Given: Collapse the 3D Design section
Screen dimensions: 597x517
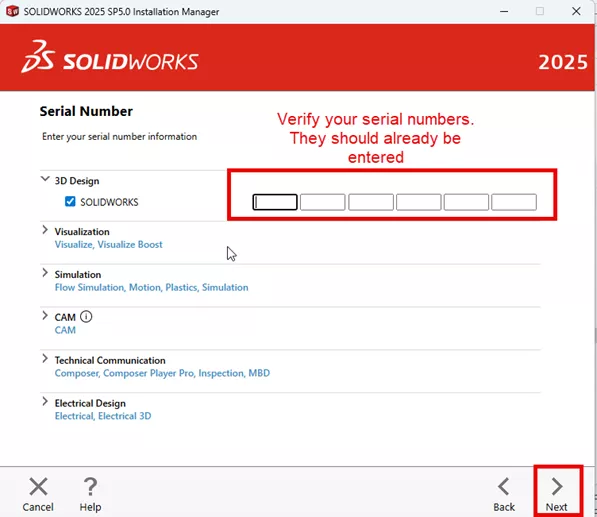Looking at the screenshot, I should pyautogui.click(x=45, y=179).
